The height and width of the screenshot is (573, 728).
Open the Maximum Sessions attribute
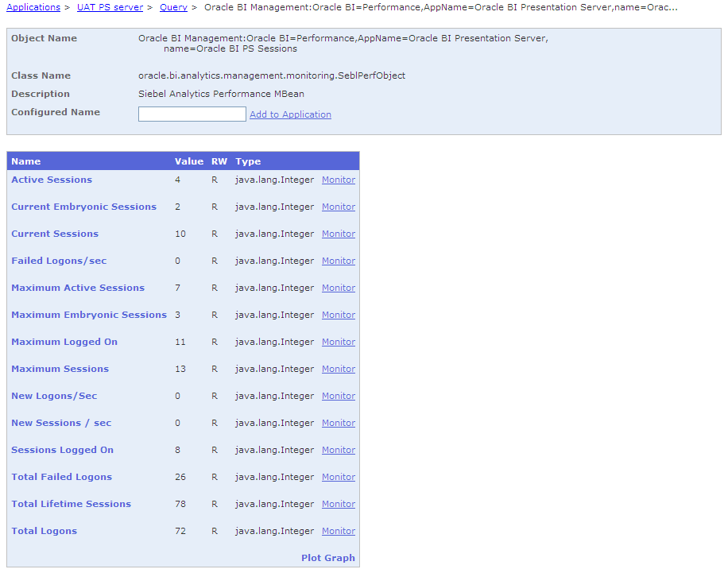pyautogui.click(x=60, y=369)
